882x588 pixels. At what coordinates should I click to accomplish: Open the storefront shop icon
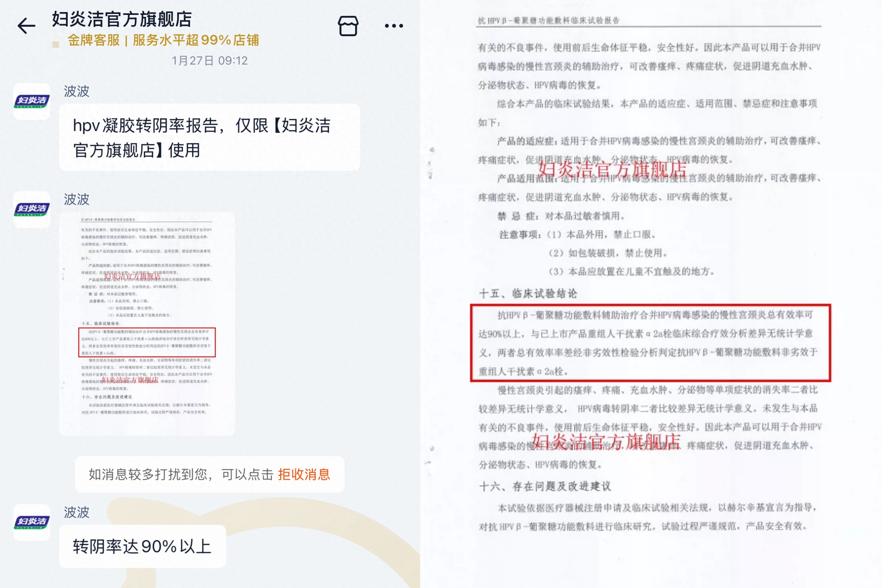click(348, 26)
